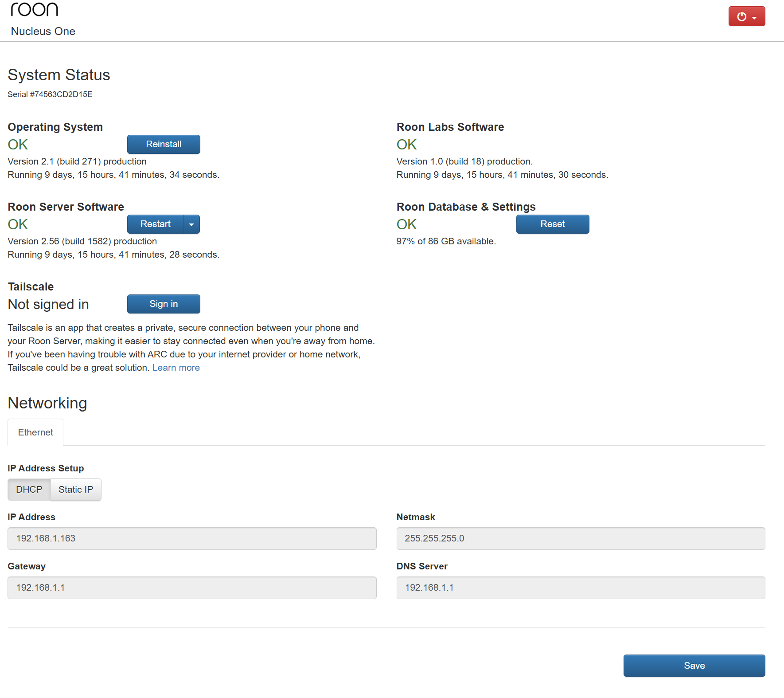Click the device serial number text

tap(50, 94)
